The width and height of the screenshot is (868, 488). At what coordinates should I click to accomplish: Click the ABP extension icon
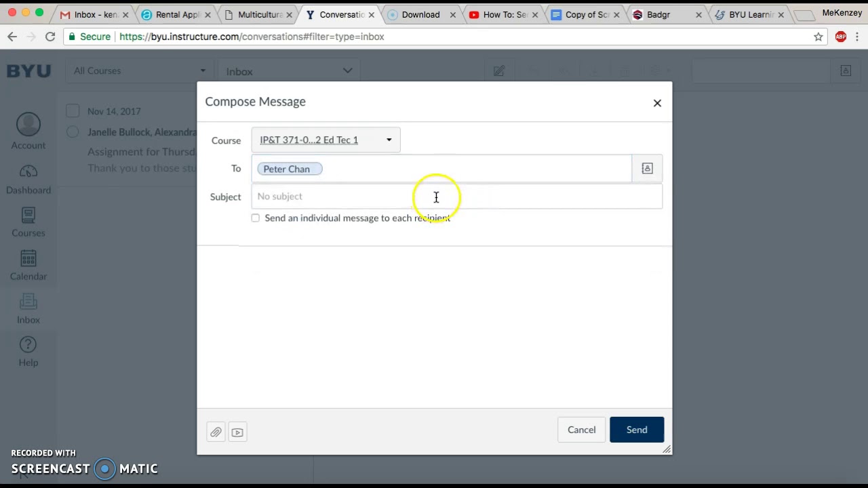point(841,37)
